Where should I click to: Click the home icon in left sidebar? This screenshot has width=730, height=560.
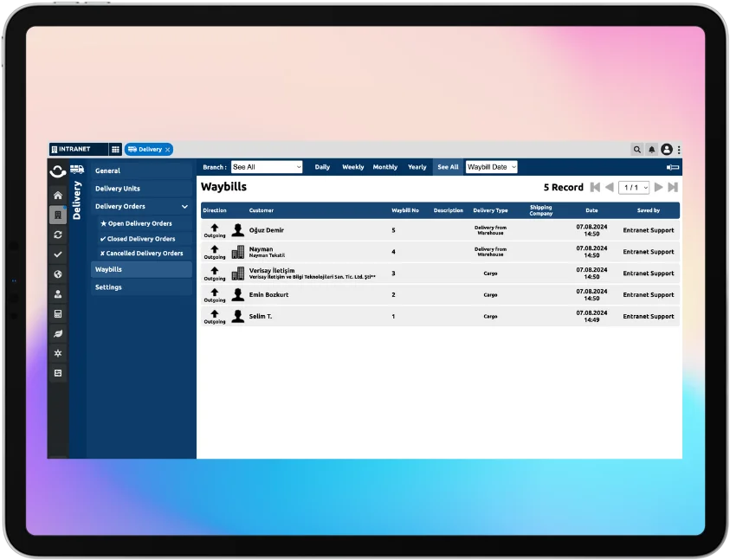coord(58,196)
